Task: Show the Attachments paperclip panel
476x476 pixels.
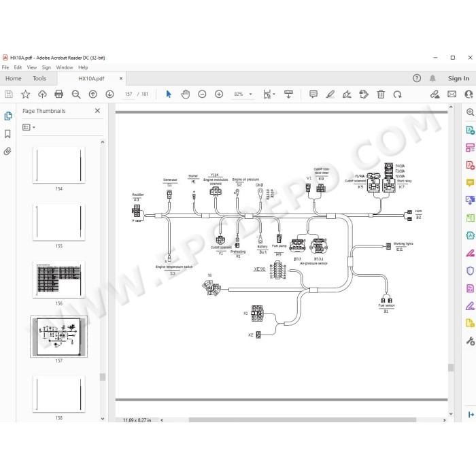Action: [8, 151]
